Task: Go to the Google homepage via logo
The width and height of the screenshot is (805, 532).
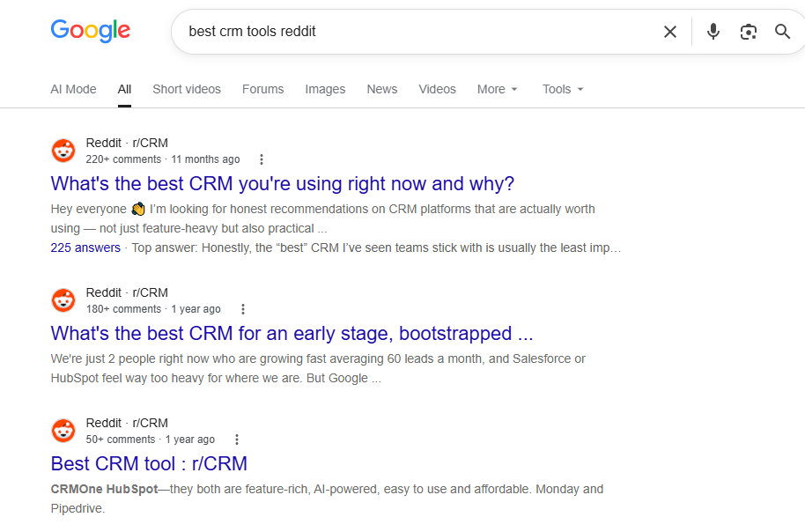Action: tap(91, 31)
